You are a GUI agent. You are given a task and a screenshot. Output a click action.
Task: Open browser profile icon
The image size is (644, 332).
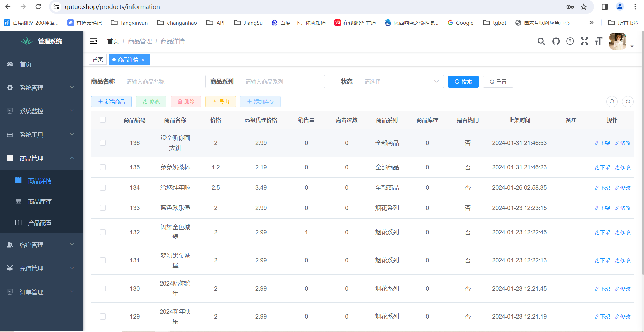tap(620, 7)
